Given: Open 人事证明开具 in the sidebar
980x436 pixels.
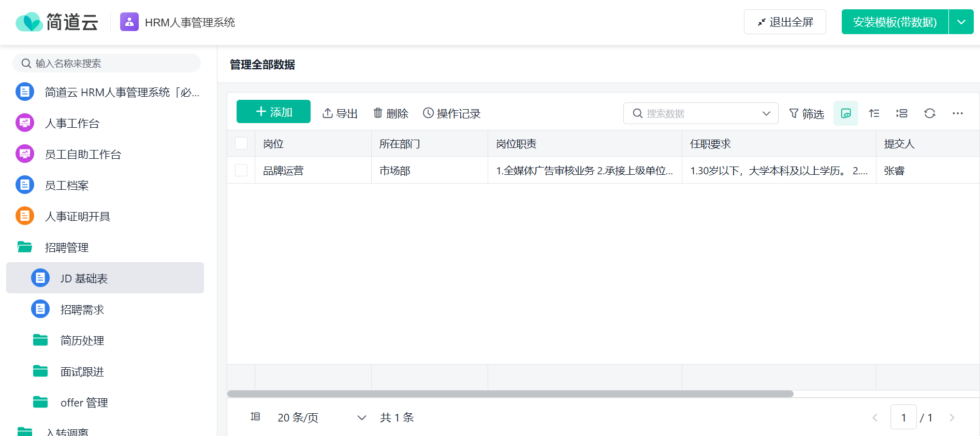Looking at the screenshot, I should 105,216.
